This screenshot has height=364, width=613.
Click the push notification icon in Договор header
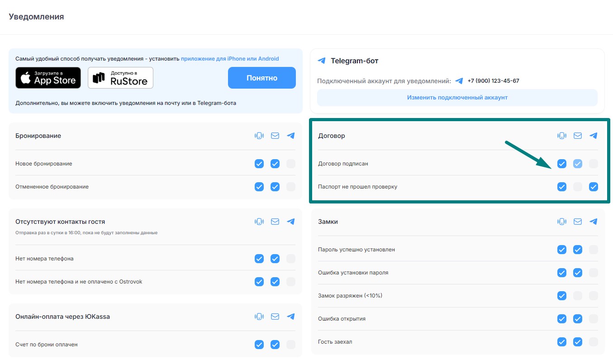(562, 136)
